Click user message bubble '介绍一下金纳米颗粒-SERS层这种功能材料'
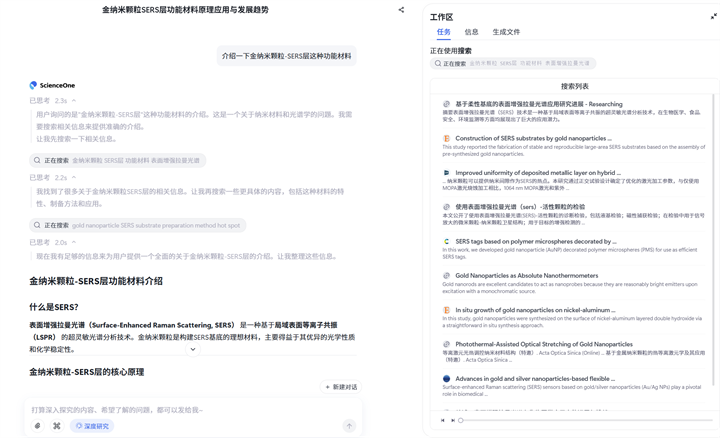720x438 pixels. (x=287, y=56)
